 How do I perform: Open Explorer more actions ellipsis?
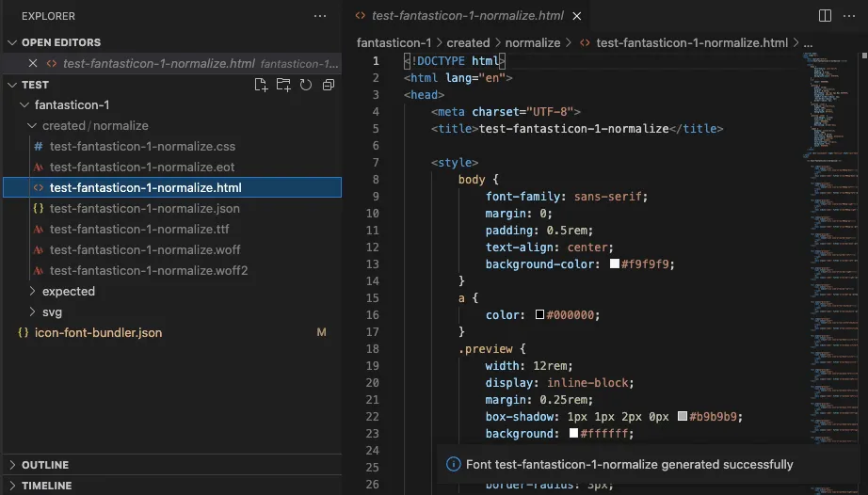click(320, 16)
